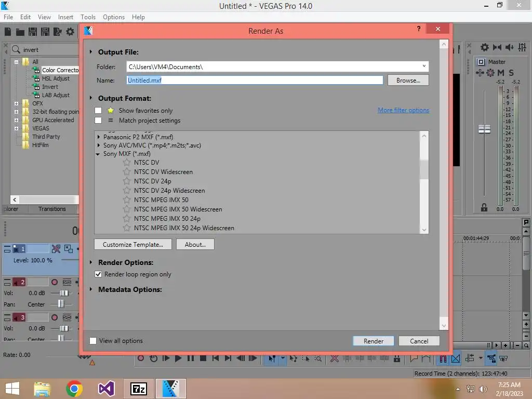The width and height of the screenshot is (532, 399).
Task: Click the Open project folder icon
Action: point(20,32)
